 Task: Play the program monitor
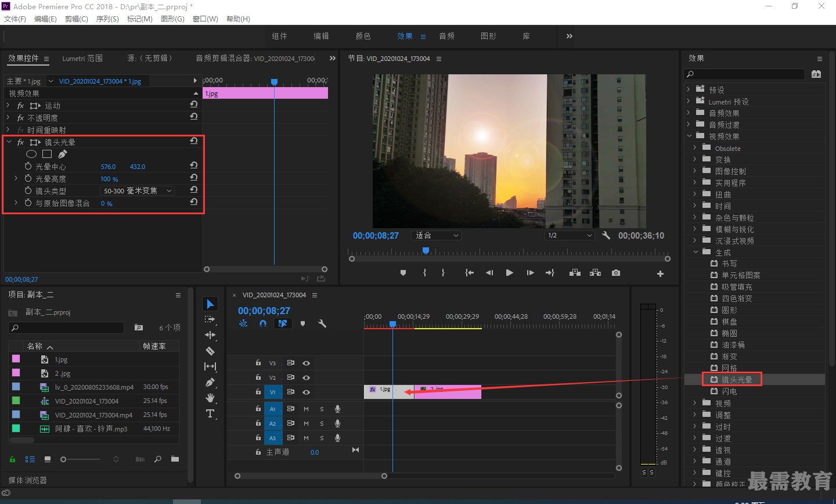click(509, 273)
